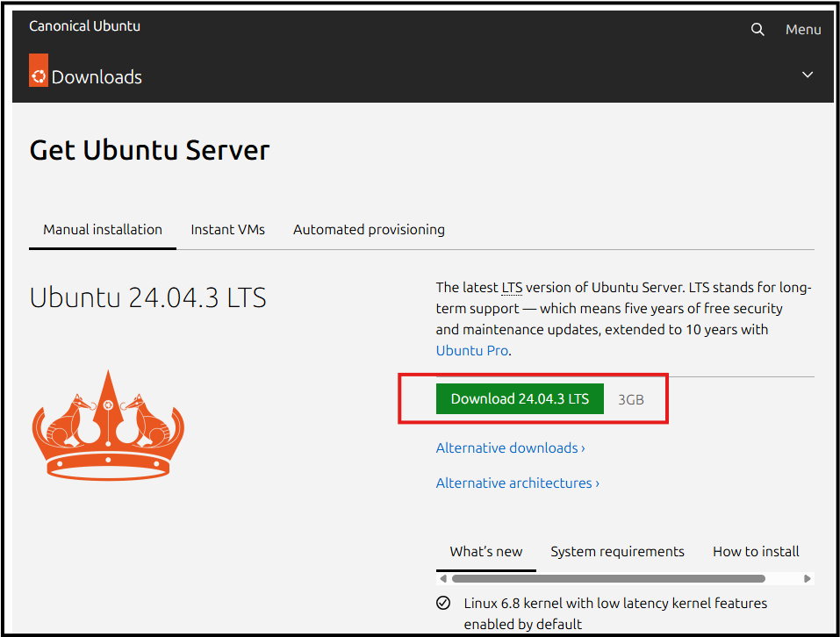Open the How to install tab
Screen dimensions: 840x637
tap(756, 552)
